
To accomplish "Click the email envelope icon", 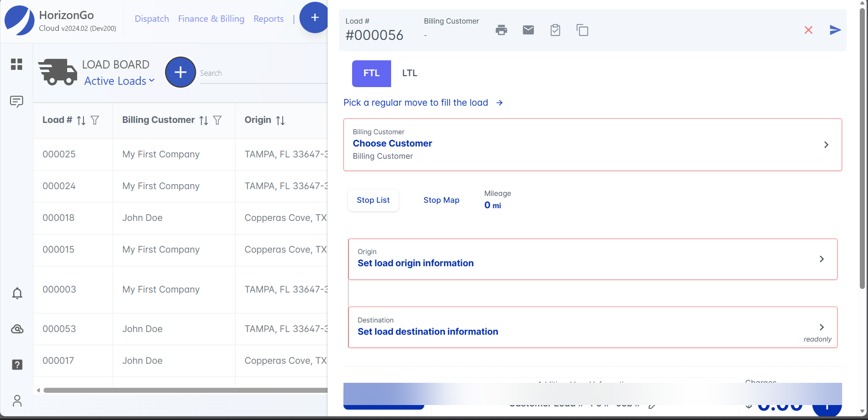I will (528, 30).
